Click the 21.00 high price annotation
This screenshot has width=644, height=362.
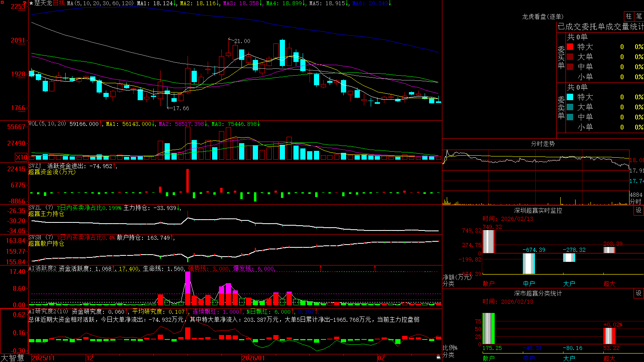(242, 41)
